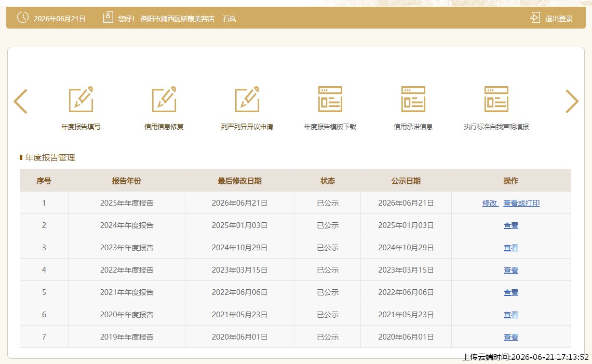
Task: Open 年度报告模板下载 icon
Action: pos(330,99)
